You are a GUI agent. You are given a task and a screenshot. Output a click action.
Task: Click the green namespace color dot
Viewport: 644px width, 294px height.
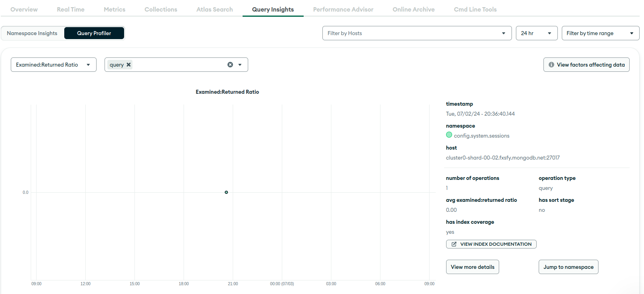pos(449,135)
